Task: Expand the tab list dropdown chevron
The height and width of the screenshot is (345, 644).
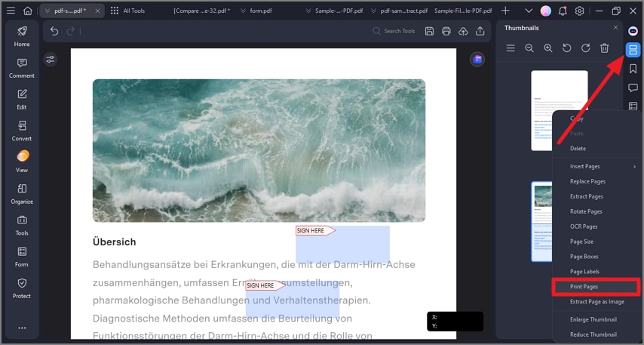Action: pos(529,11)
